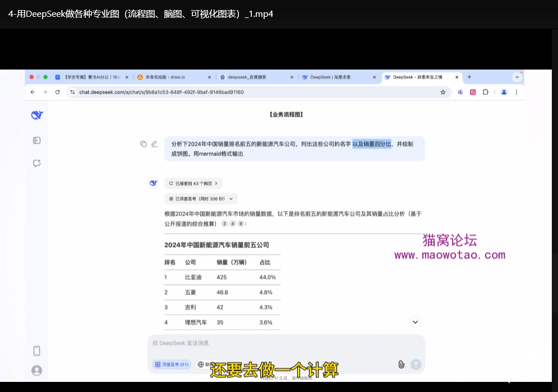This screenshot has height=392, width=558.
Task: Type in the 给 DeepSeek 发送消息 field
Action: (x=286, y=343)
